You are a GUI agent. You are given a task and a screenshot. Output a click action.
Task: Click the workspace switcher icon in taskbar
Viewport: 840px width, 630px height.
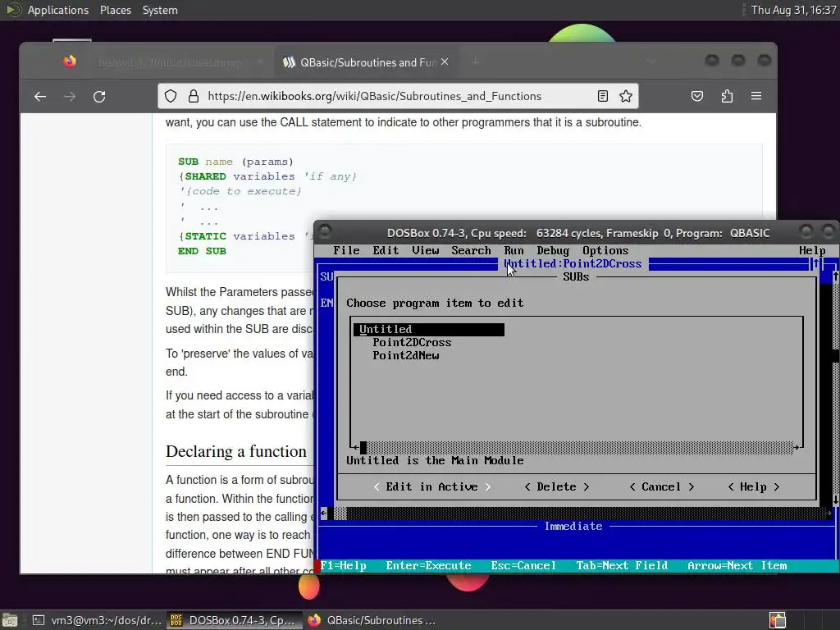[x=778, y=620]
